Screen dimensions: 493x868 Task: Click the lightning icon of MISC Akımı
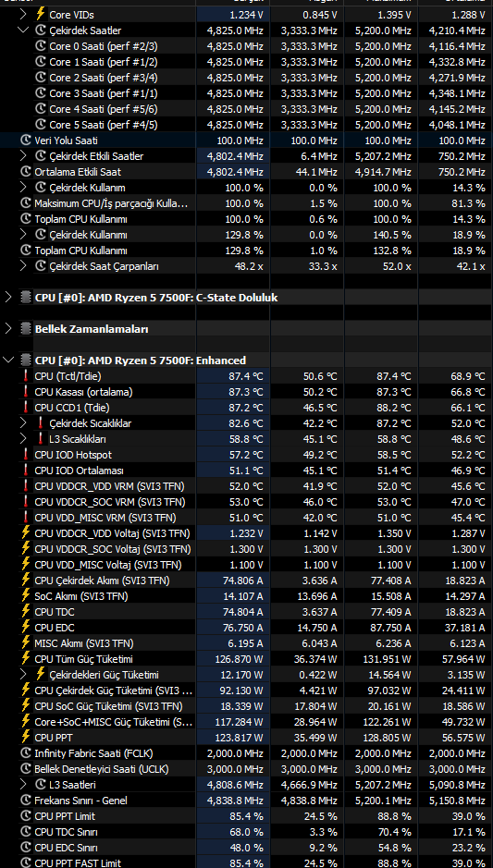point(26,643)
